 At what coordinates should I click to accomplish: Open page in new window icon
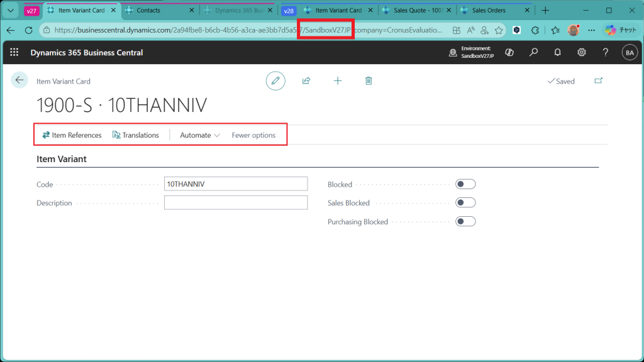[598, 81]
